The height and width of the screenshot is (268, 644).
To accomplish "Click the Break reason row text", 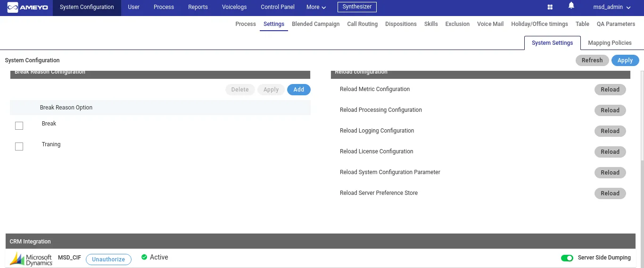I will point(49,124).
